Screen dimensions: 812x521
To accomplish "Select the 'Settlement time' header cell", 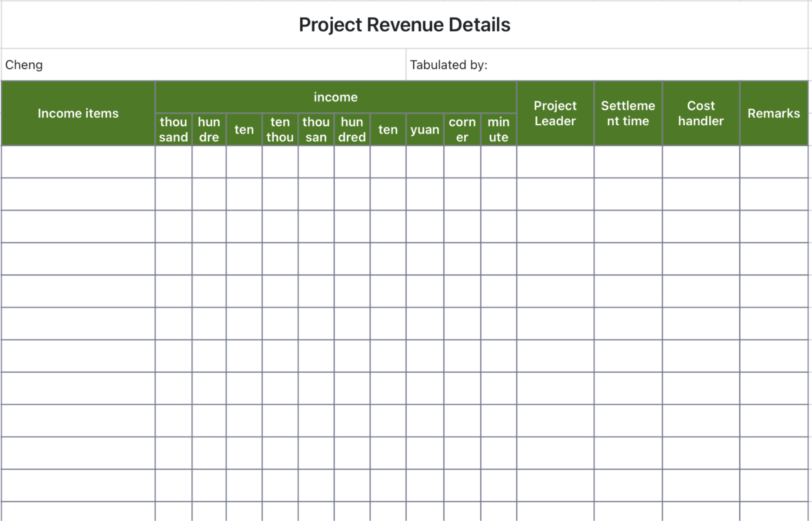I will (x=628, y=113).
